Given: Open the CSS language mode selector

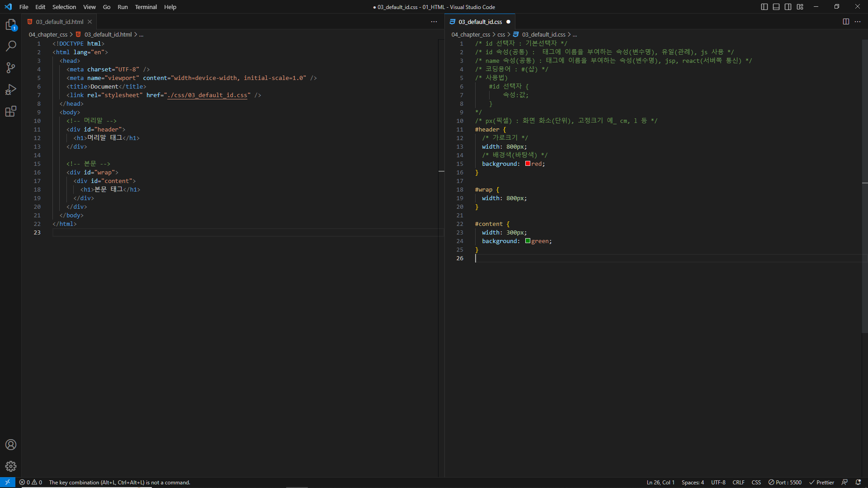Looking at the screenshot, I should tap(756, 483).
